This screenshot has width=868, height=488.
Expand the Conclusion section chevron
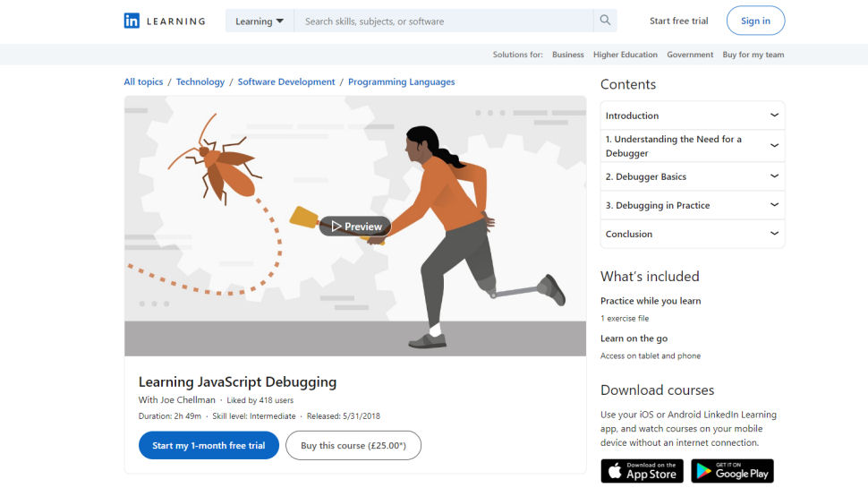pyautogui.click(x=774, y=234)
